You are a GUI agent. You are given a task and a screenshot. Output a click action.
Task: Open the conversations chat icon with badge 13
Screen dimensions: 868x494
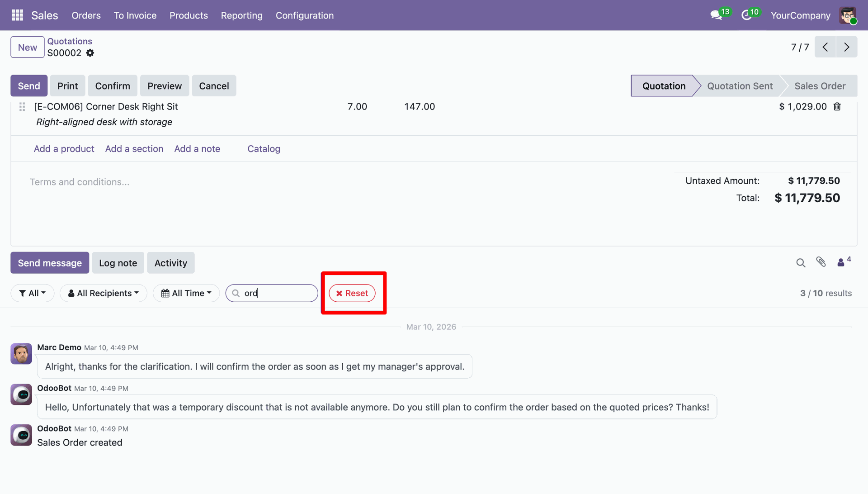click(716, 15)
